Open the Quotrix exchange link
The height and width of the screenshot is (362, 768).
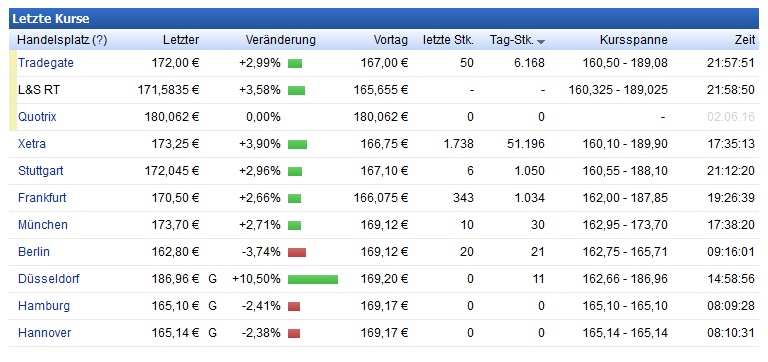point(37,117)
